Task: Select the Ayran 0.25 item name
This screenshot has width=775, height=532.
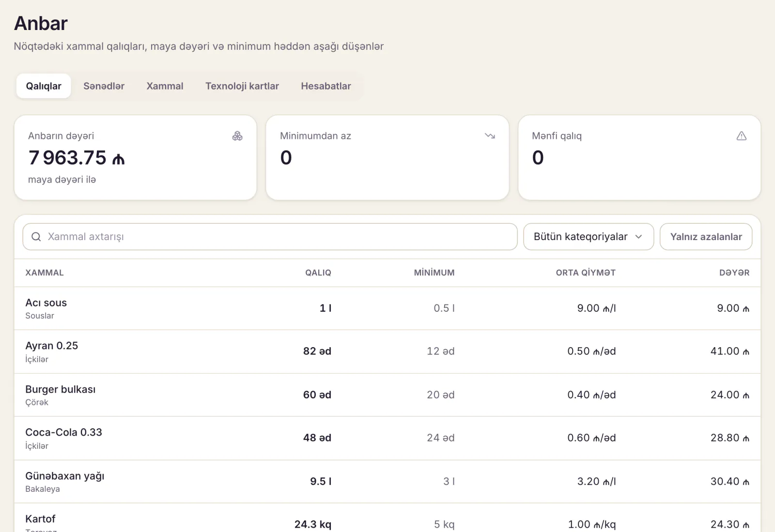Action: point(51,346)
